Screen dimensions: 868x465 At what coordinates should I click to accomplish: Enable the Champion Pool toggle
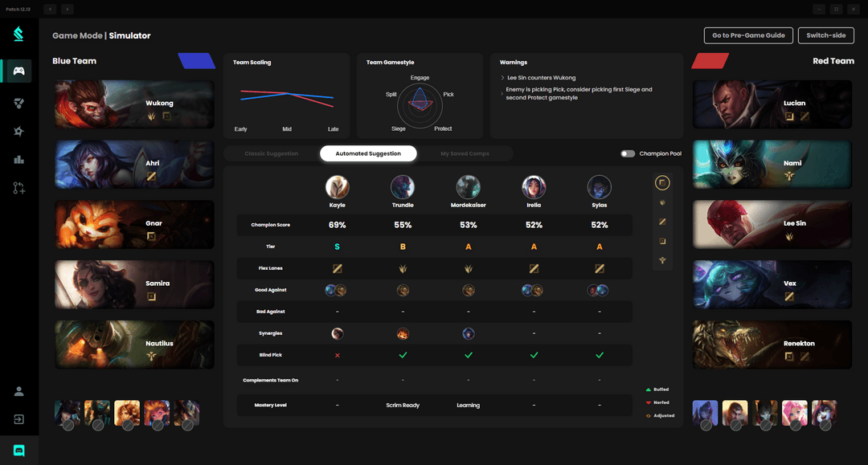[x=628, y=153]
